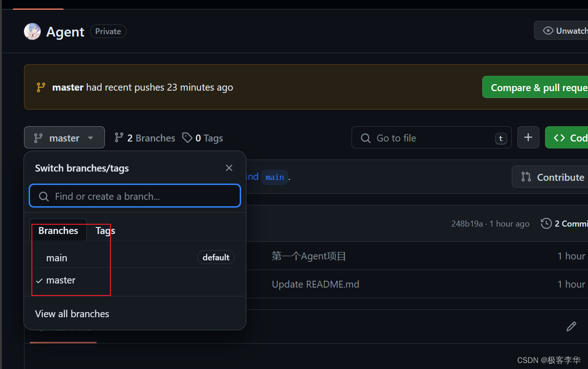Select the main branch

click(135, 258)
